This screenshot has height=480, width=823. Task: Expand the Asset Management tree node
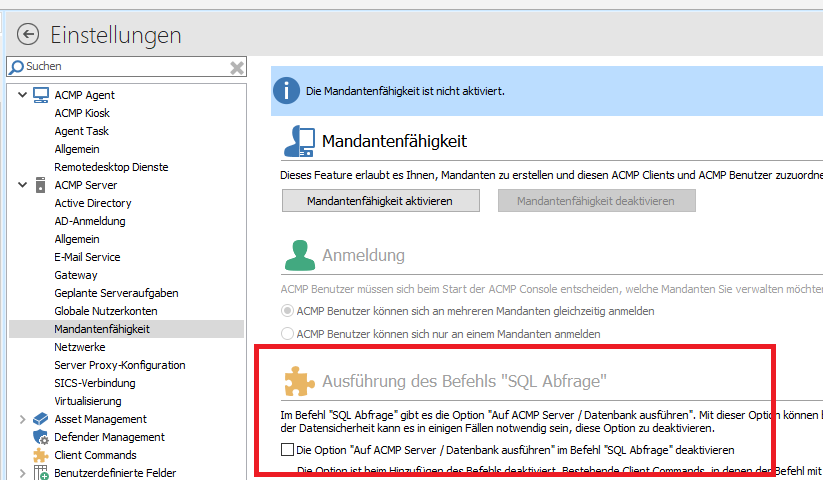tap(22, 419)
